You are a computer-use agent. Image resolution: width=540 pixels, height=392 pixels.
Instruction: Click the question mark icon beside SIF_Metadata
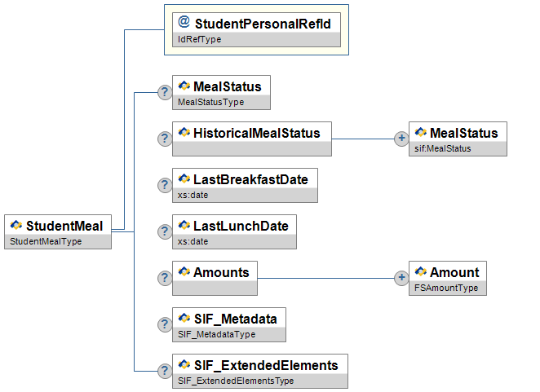pyautogui.click(x=163, y=324)
